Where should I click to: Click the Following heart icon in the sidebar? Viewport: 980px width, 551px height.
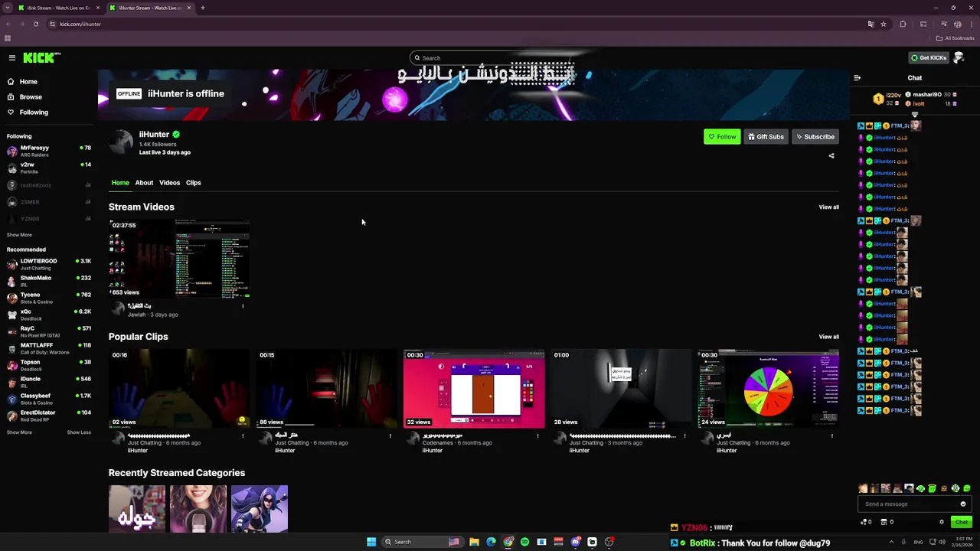11,112
